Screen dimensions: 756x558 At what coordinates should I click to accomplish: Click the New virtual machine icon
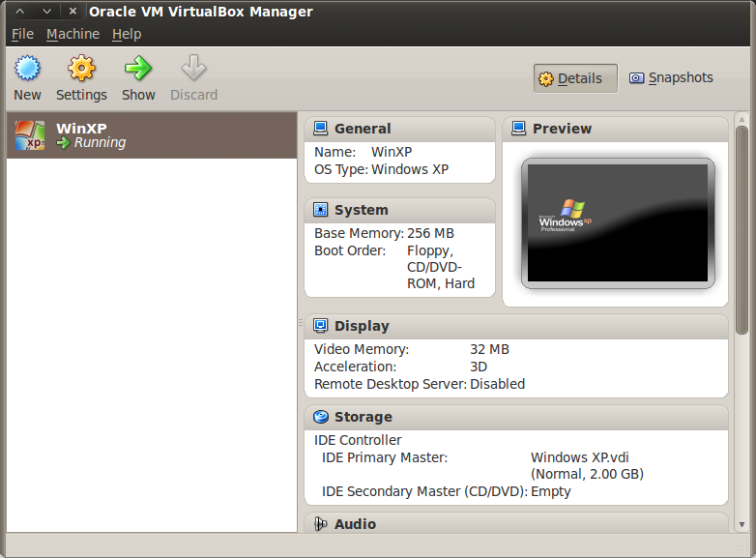point(27,68)
